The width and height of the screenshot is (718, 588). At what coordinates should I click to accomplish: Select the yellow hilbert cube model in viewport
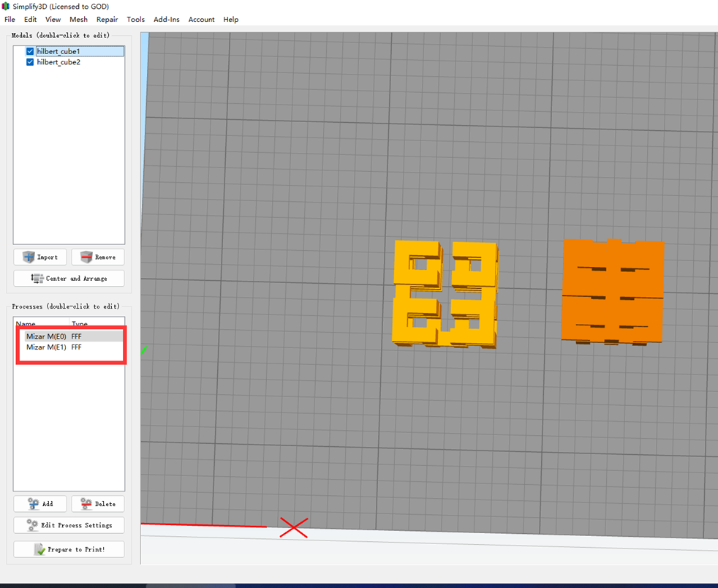[445, 293]
